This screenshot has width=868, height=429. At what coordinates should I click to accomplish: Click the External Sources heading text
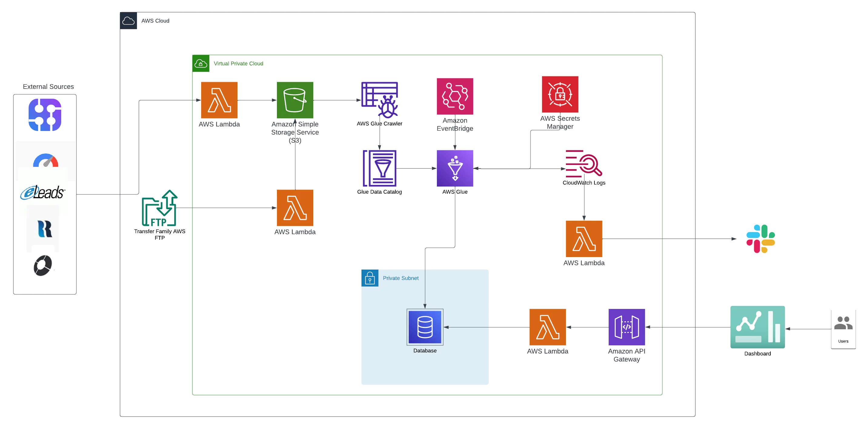click(48, 87)
